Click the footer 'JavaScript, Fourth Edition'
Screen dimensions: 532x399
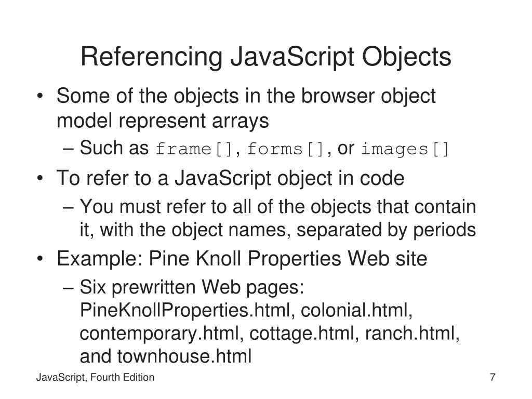(x=95, y=378)
